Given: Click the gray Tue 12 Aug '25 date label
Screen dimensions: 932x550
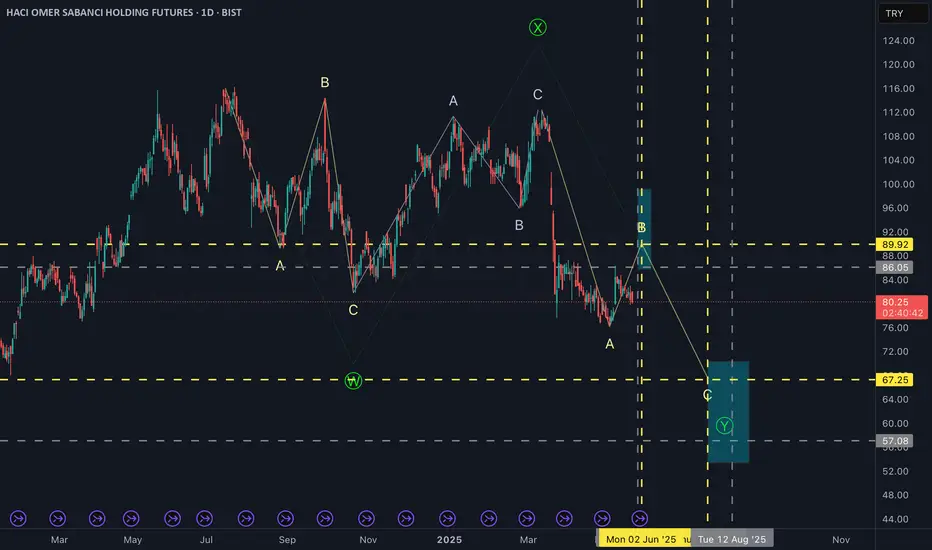Looking at the screenshot, I should click(x=732, y=539).
